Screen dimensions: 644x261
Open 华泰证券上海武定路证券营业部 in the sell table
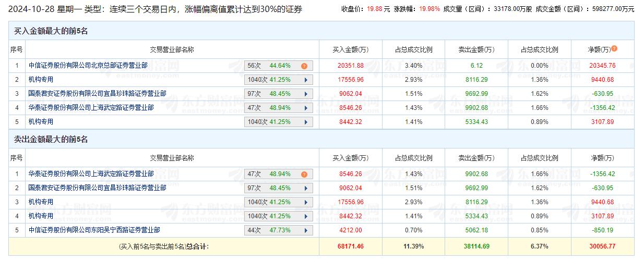91,174
